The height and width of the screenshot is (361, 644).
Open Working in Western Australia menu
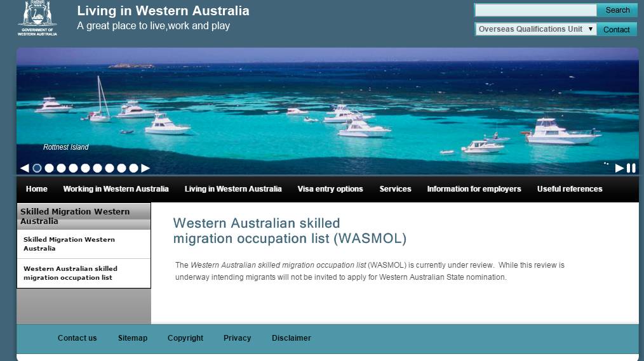(x=116, y=189)
